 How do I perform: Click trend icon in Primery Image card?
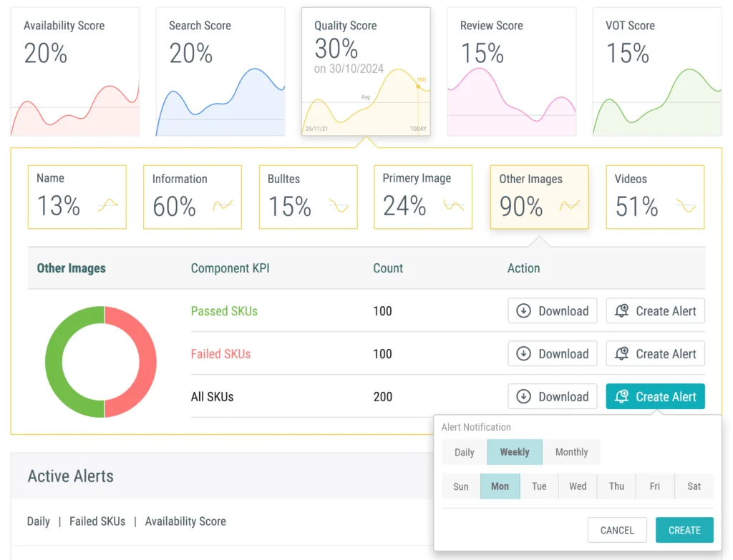(x=453, y=206)
